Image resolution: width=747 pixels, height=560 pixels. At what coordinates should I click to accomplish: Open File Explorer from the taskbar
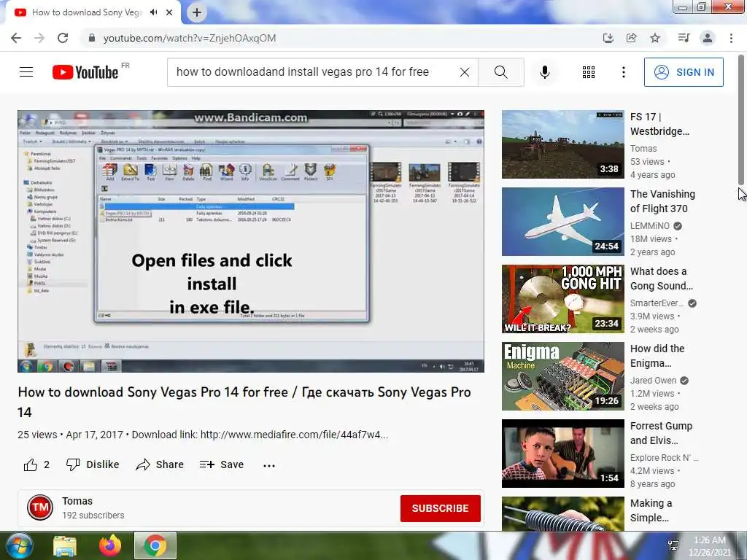[65, 545]
